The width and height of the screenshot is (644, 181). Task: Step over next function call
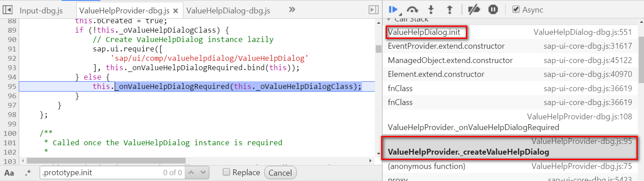(x=413, y=9)
